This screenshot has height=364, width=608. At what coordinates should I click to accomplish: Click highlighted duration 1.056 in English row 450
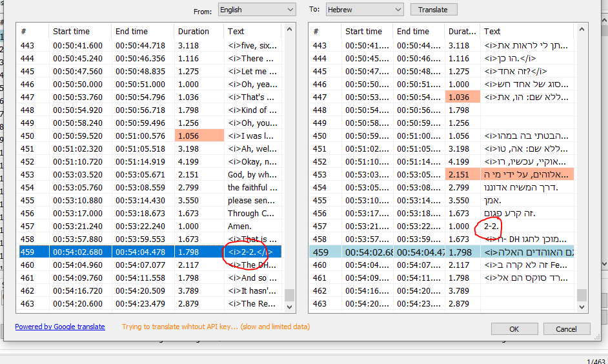pos(199,136)
